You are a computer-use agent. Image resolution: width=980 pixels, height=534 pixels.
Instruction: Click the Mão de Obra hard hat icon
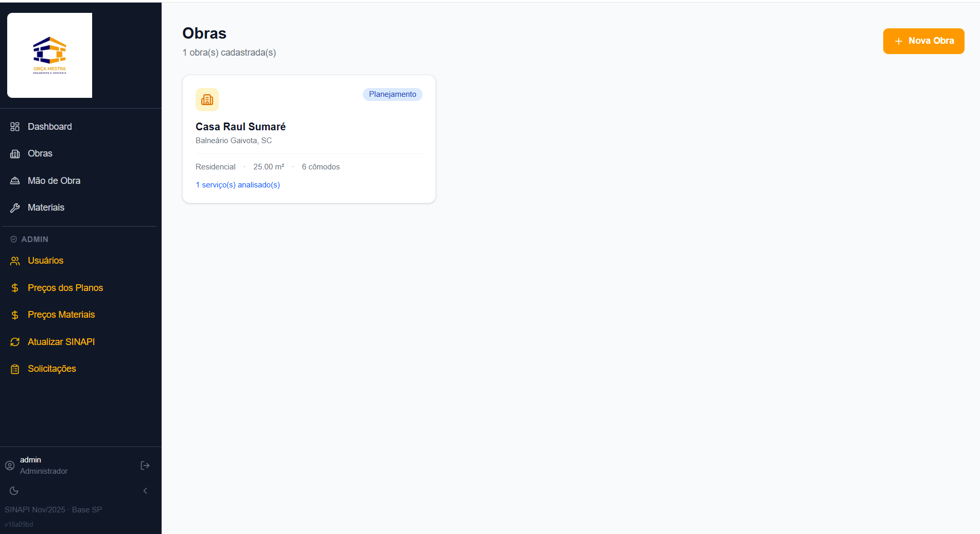[x=15, y=181]
